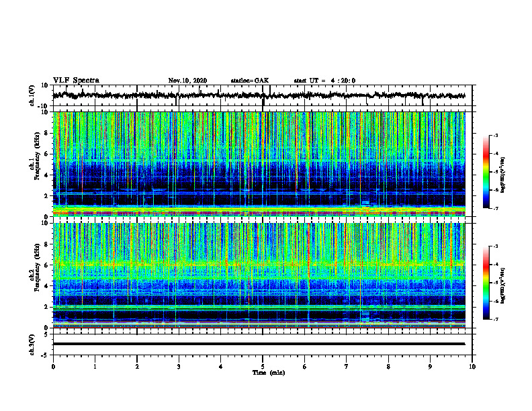Click time axis tick label "0"
Image resolution: width=532 pixels, height=411 pixels.
53,367
